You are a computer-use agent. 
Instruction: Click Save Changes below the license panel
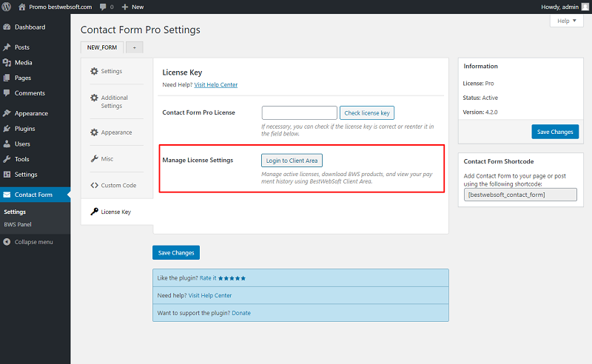176,252
